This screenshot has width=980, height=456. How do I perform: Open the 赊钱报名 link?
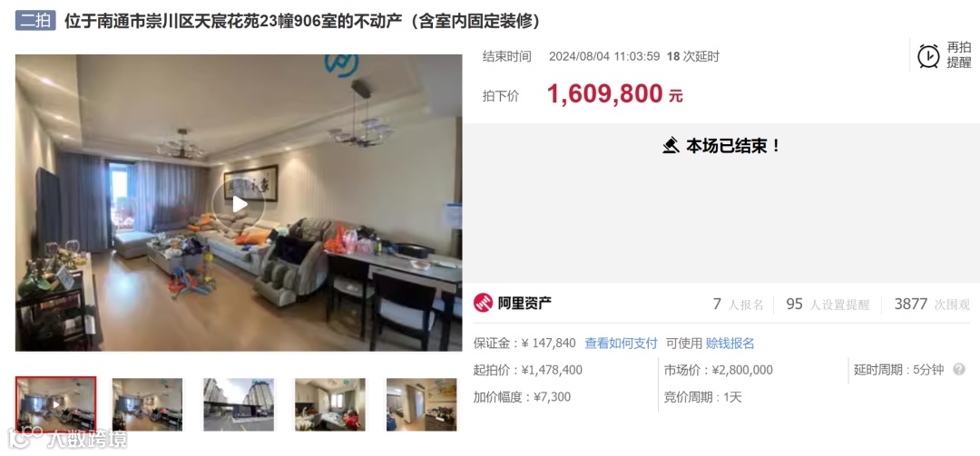pyautogui.click(x=730, y=343)
